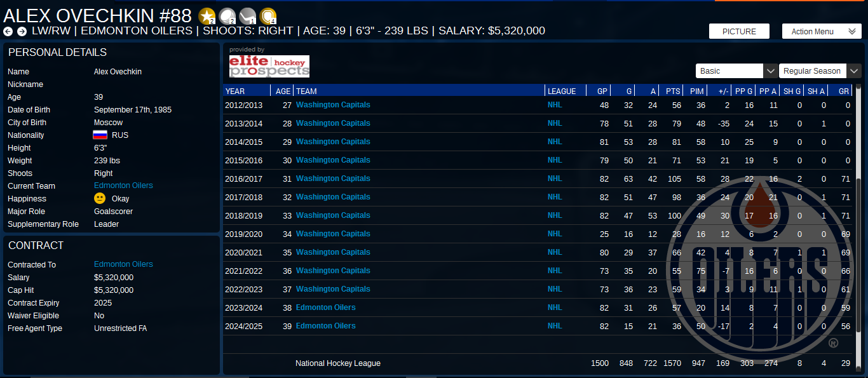Screen dimensions: 868x378
Task: Open Edmonton Oilers link under Current Team
Action: pos(123,186)
